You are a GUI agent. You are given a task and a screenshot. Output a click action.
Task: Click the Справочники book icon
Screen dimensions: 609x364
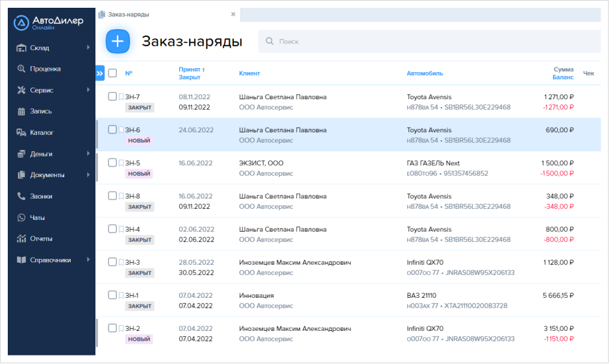(x=21, y=260)
